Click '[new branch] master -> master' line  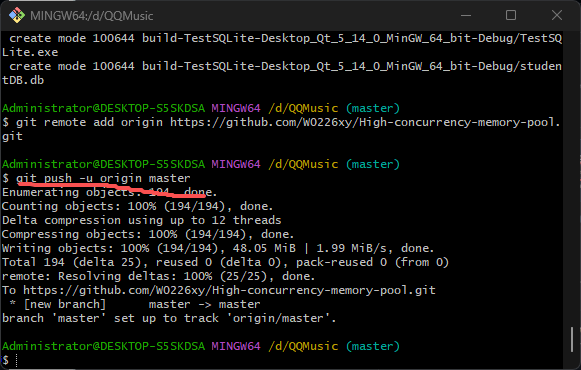(x=135, y=304)
